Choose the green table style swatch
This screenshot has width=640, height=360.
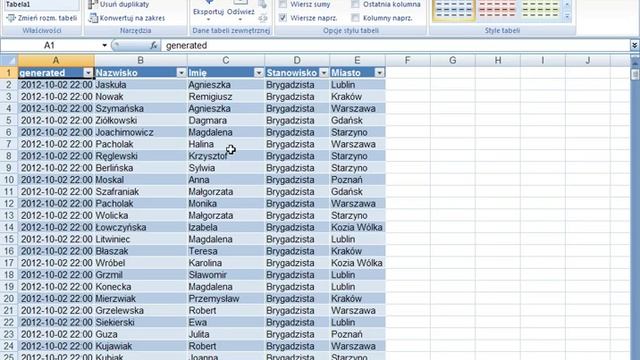point(540,10)
